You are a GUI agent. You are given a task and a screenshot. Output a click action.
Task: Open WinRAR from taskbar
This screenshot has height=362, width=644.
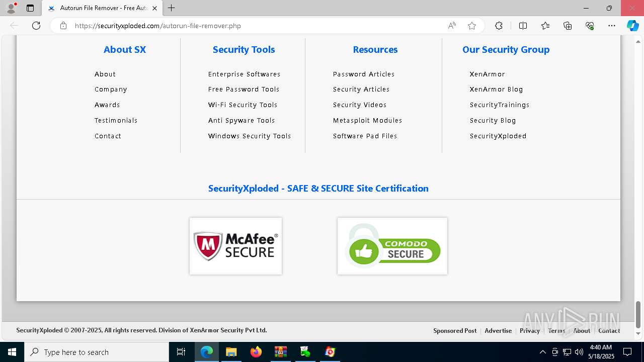[280, 352]
